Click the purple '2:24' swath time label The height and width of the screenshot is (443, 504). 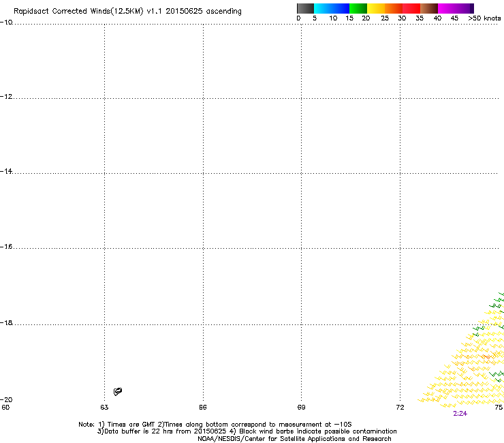[460, 414]
